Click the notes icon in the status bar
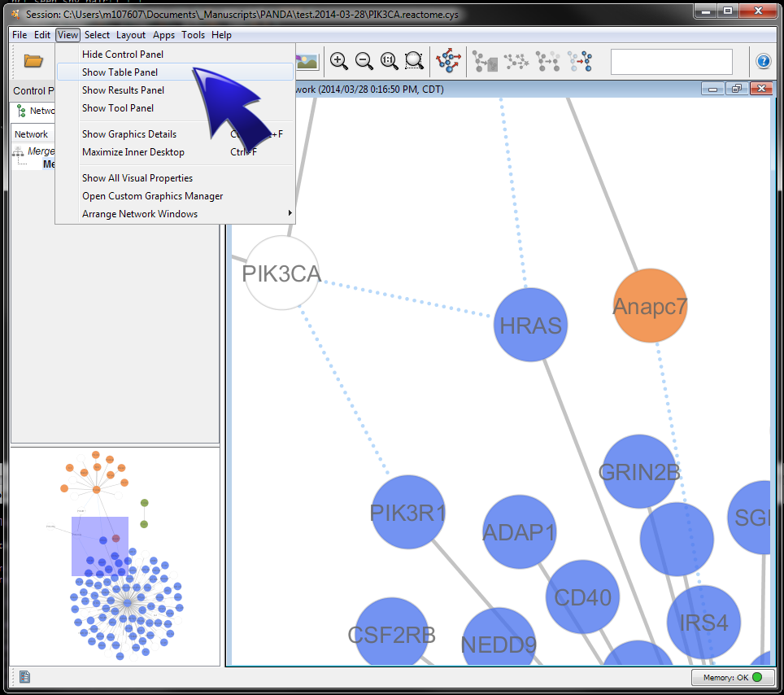The height and width of the screenshot is (695, 784). tap(25, 676)
